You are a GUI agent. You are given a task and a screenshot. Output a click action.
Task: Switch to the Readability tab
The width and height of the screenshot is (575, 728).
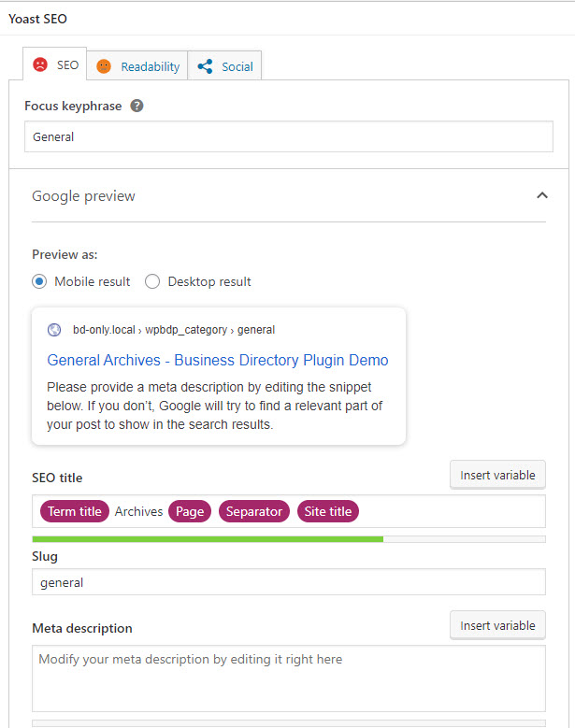point(137,66)
